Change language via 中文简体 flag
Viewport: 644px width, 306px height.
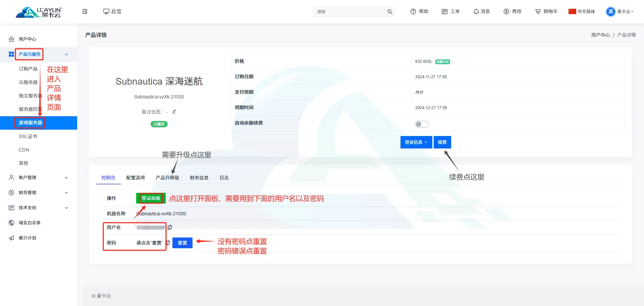tap(582, 11)
